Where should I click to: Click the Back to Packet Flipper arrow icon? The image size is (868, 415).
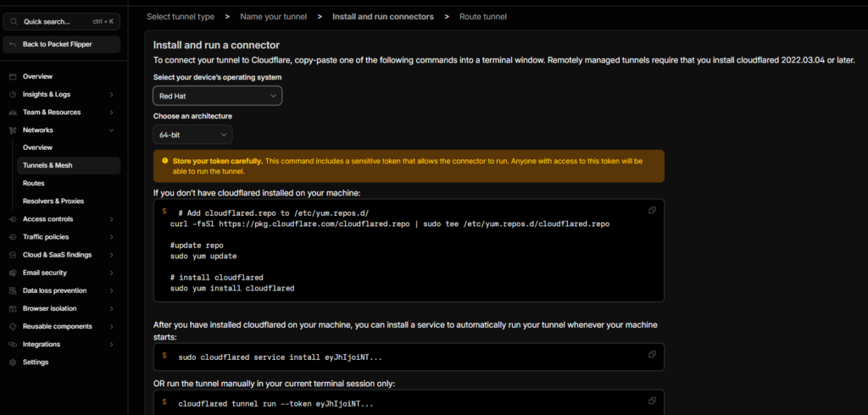[x=14, y=44]
